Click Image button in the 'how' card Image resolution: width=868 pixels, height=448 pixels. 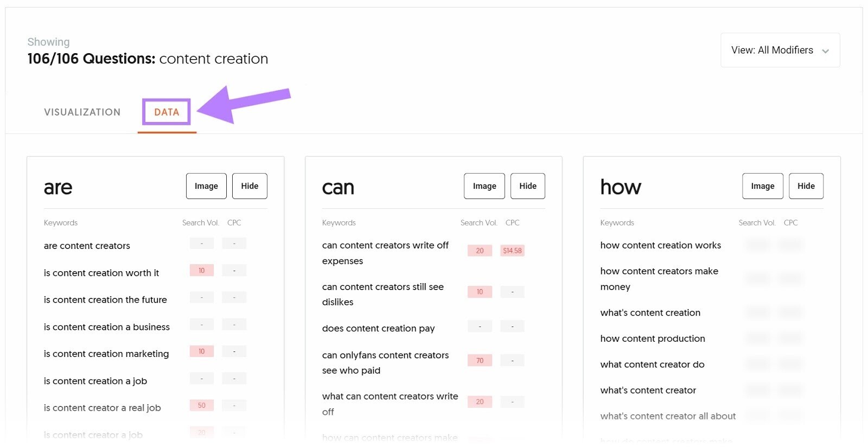click(763, 186)
